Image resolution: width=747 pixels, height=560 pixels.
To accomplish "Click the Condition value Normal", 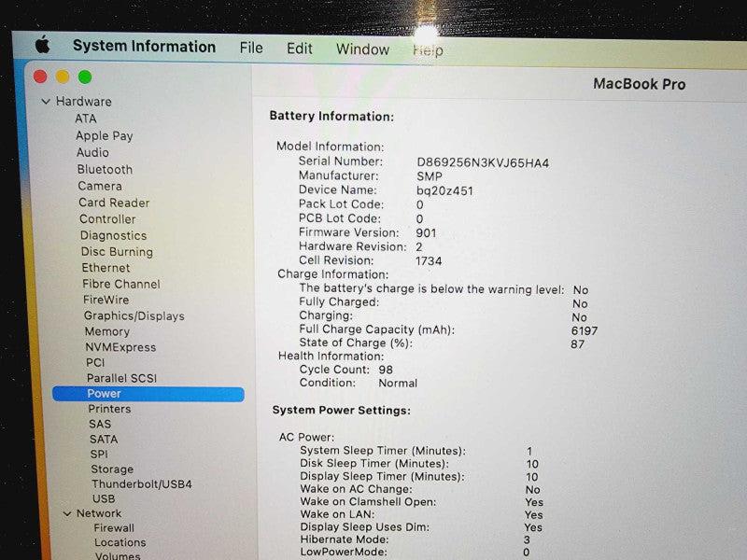I will point(398,384).
